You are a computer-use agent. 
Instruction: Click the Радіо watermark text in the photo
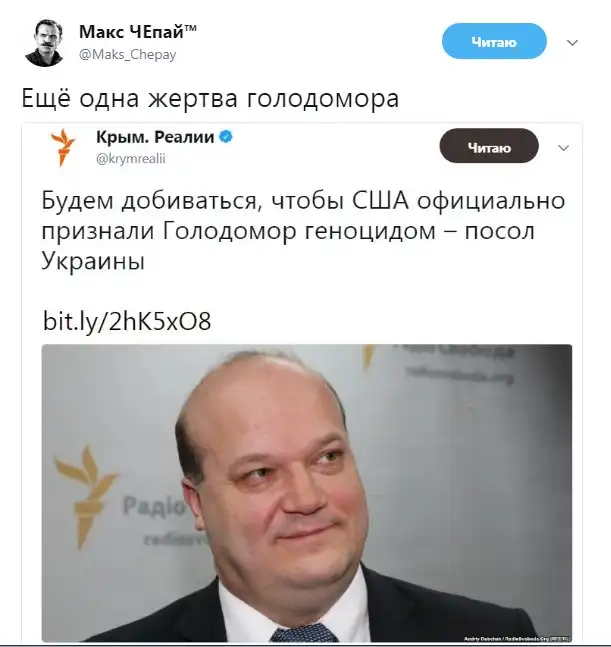pyautogui.click(x=153, y=506)
